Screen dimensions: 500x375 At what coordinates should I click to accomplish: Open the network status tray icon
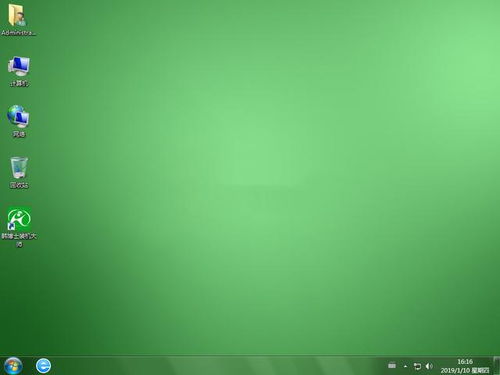point(417,366)
